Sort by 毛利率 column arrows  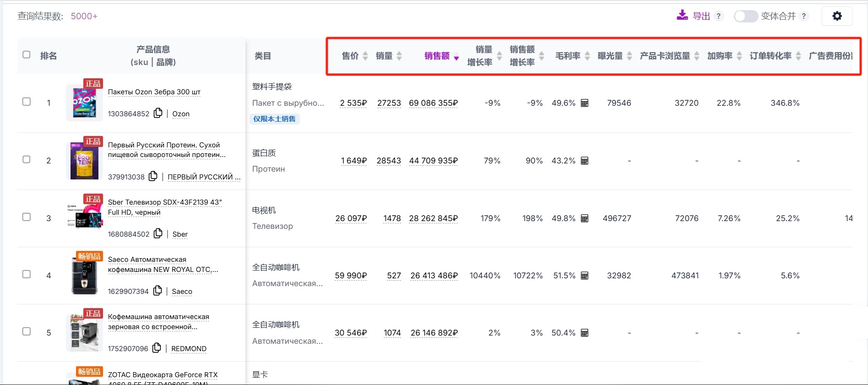587,56
